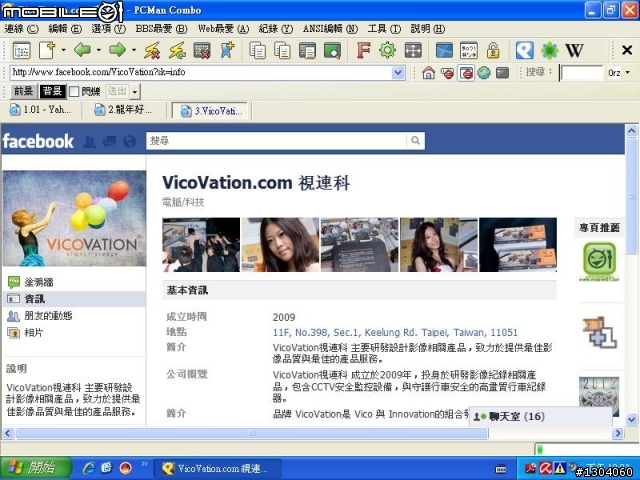640x480 pixels.
Task: Go back with the green left arrow
Action: tap(82, 50)
